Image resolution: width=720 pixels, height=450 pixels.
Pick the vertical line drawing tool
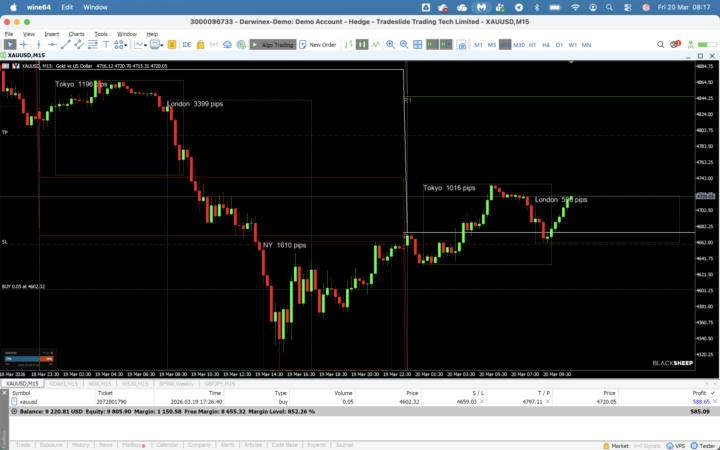39,45
